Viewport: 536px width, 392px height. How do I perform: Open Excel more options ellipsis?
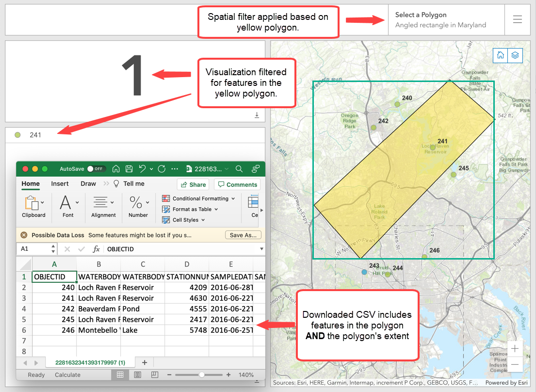click(x=175, y=169)
